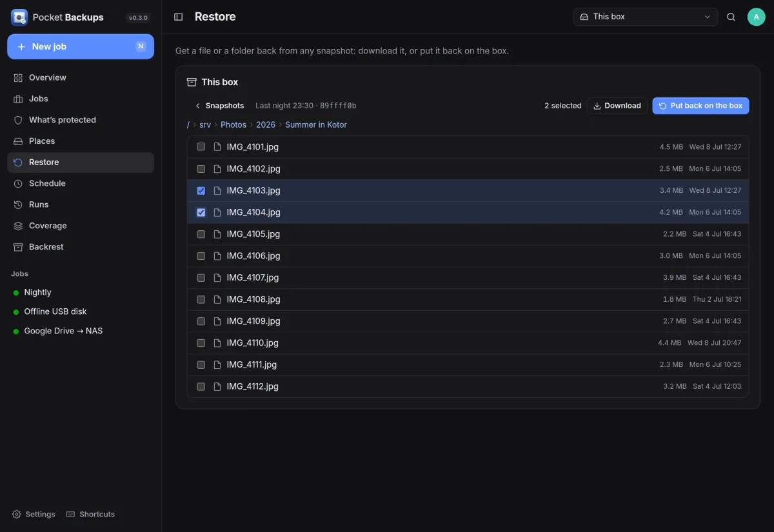This screenshot has width=774, height=532.
Task: Click the file icon beside IMG_4112.jpg
Action: coord(217,386)
